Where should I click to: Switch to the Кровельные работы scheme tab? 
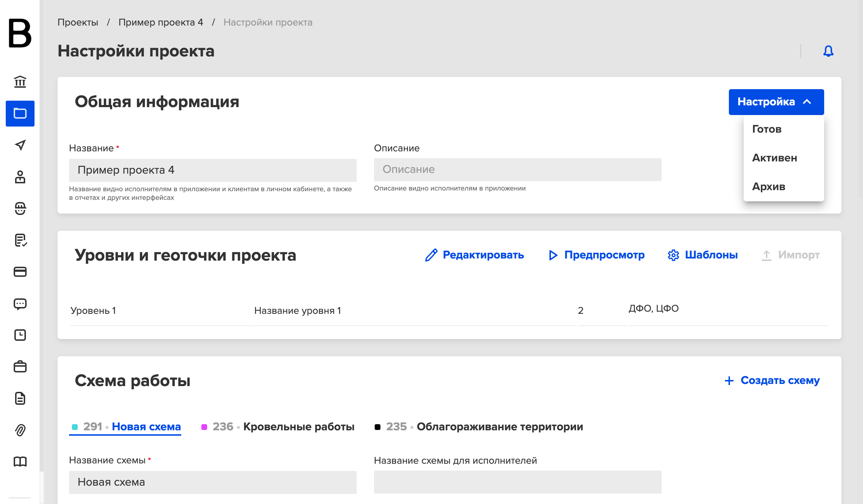pyautogui.click(x=278, y=427)
